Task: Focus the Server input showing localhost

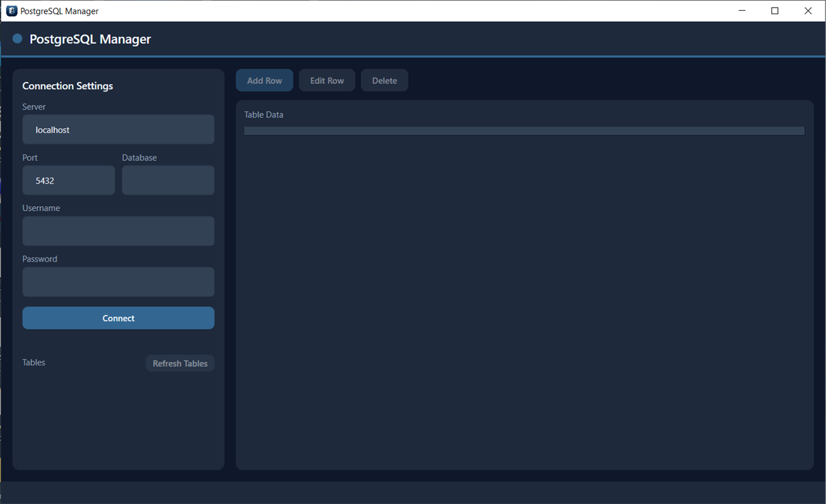Action: coord(118,129)
